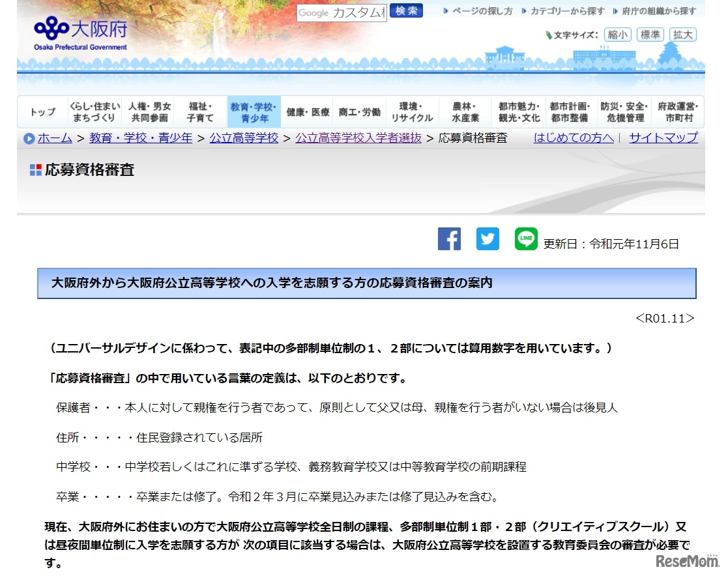Click the 住所 definition line
728x576 pixels.
point(159,437)
